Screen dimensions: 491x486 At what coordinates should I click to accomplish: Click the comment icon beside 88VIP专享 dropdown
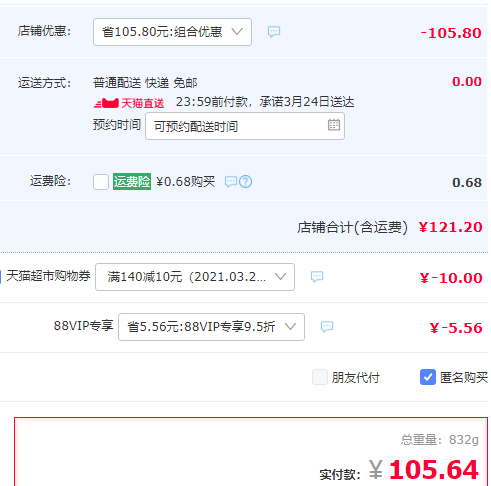click(x=327, y=327)
